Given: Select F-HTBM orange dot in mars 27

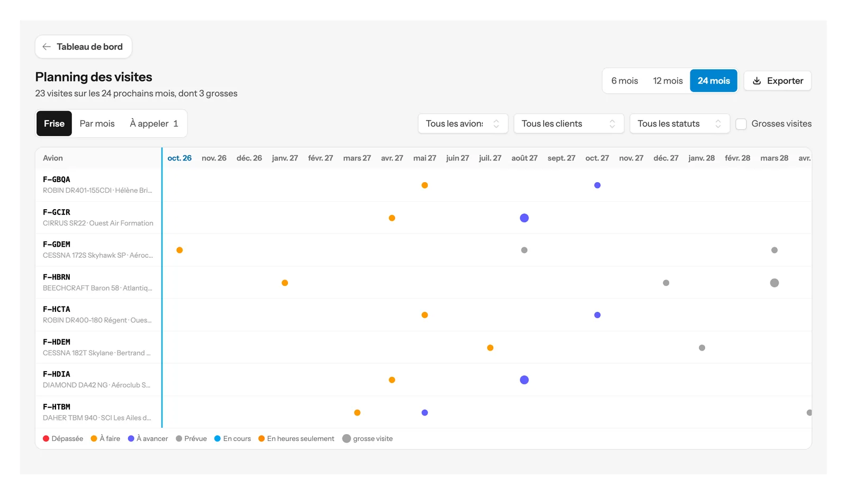Looking at the screenshot, I should pyautogui.click(x=357, y=413).
